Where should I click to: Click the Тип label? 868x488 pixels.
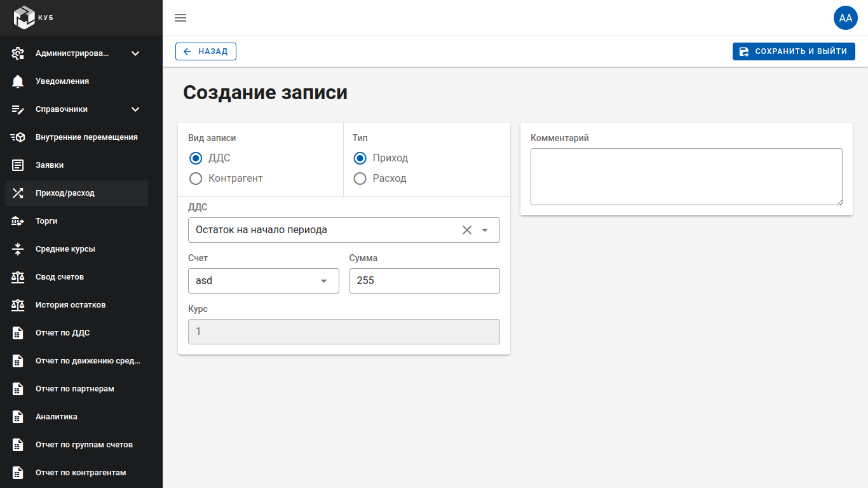click(360, 138)
